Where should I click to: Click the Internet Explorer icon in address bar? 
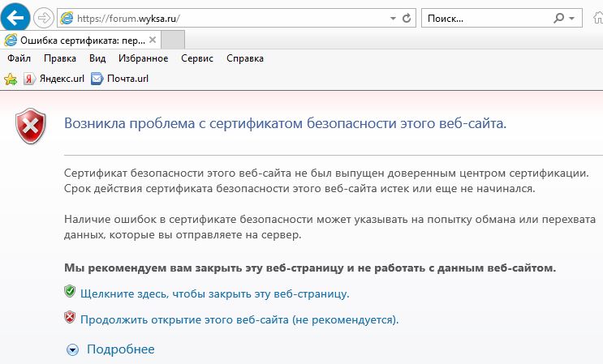[67, 18]
